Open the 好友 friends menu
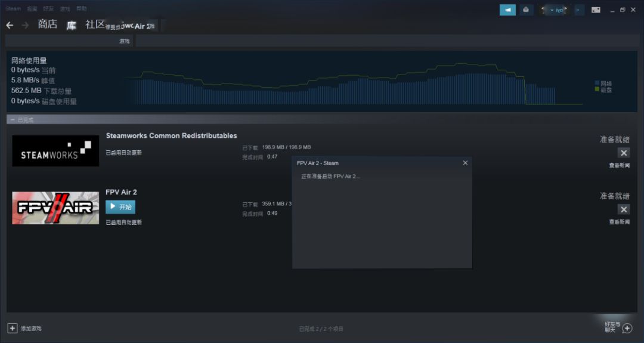The width and height of the screenshot is (644, 343). 48,9
